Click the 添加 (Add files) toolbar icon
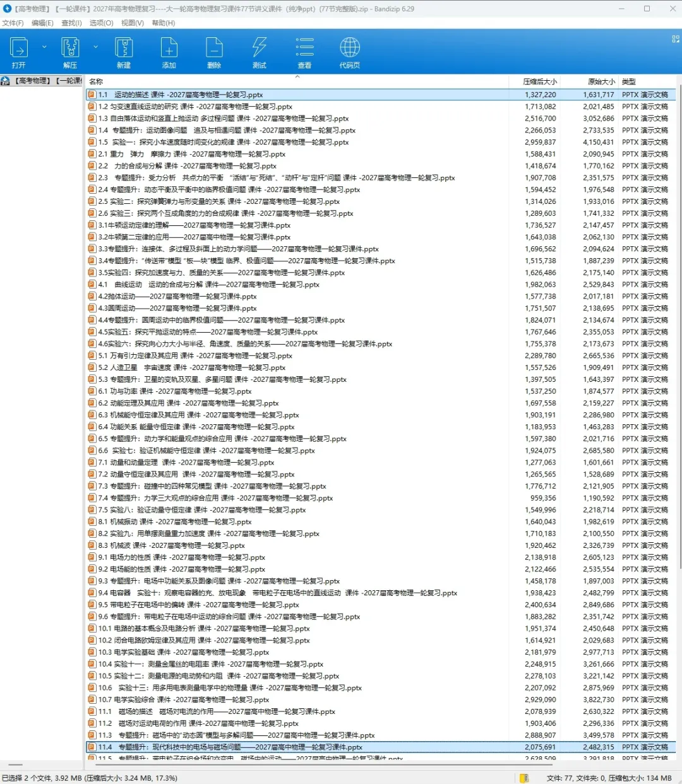Viewport: 682px width, 784px height. coord(169,47)
